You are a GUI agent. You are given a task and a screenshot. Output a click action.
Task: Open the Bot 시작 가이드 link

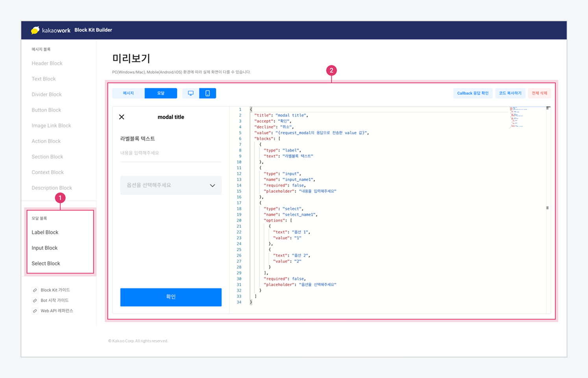[54, 301]
